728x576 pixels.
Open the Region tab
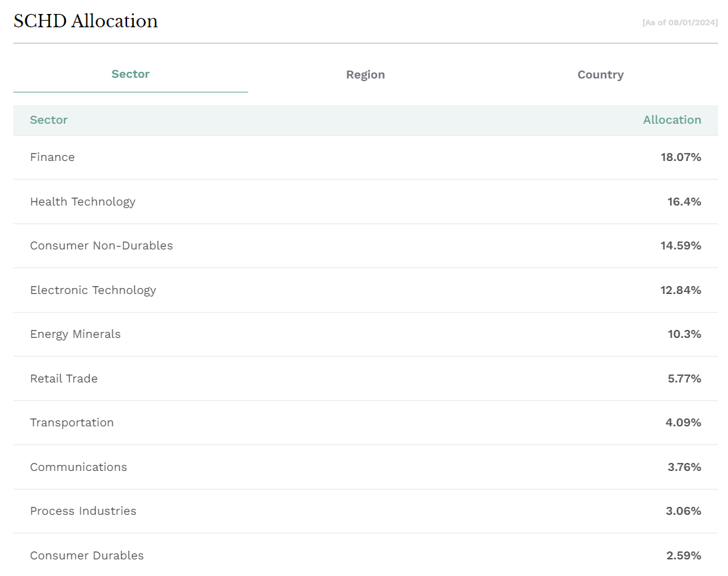pyautogui.click(x=365, y=74)
